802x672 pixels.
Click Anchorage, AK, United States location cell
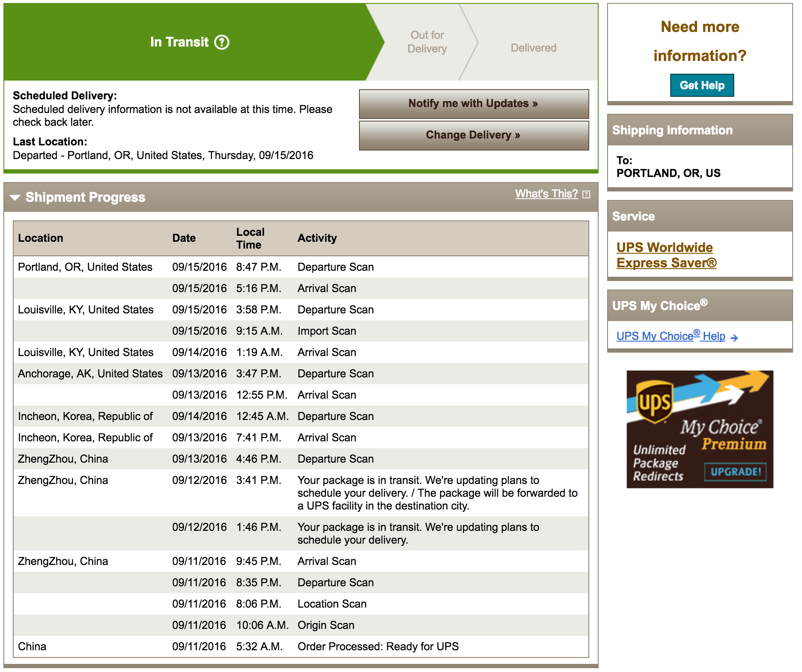90,374
